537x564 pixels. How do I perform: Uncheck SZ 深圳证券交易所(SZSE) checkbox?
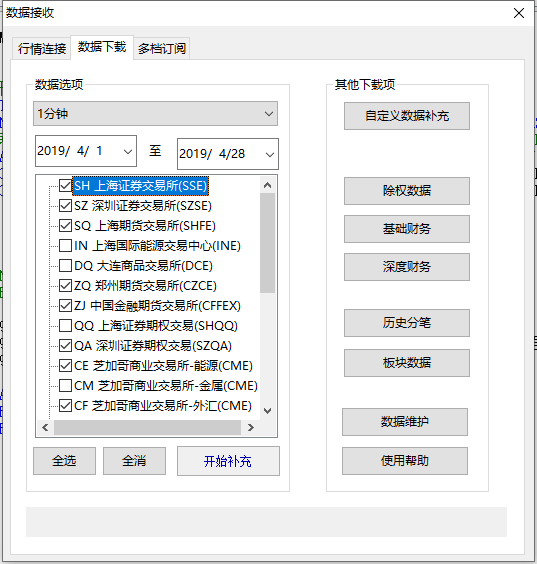click(65, 206)
